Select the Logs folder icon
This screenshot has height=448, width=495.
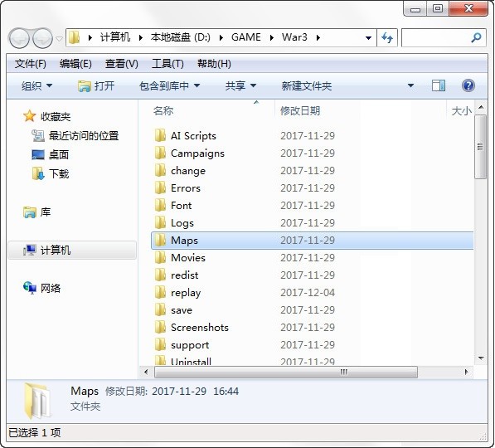click(160, 222)
